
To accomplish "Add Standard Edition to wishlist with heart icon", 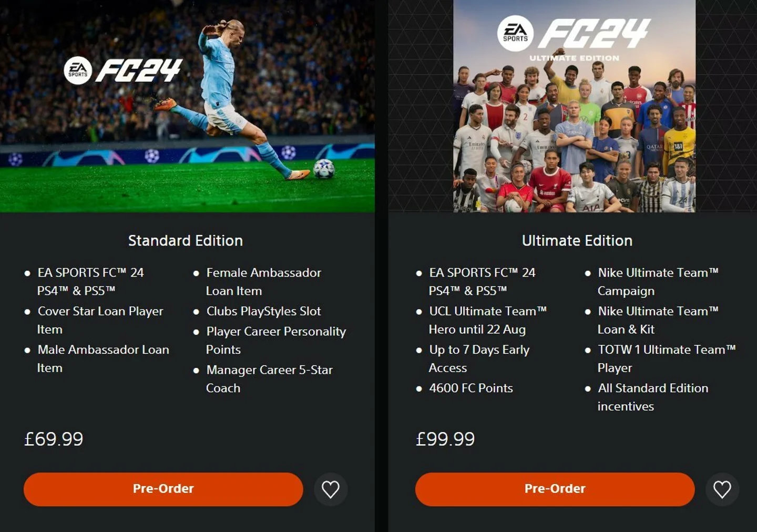I will (x=331, y=489).
